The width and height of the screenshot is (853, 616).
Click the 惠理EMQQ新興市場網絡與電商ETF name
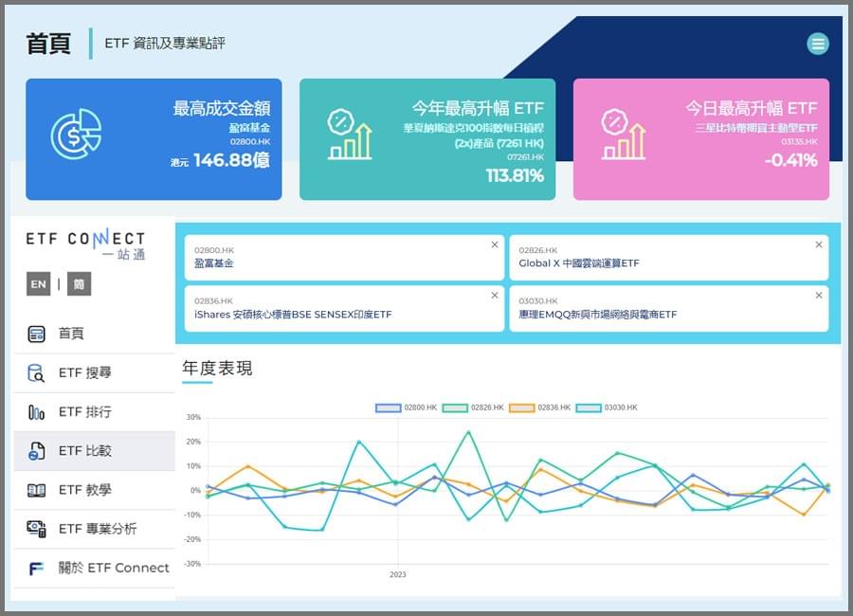pyautogui.click(x=598, y=315)
